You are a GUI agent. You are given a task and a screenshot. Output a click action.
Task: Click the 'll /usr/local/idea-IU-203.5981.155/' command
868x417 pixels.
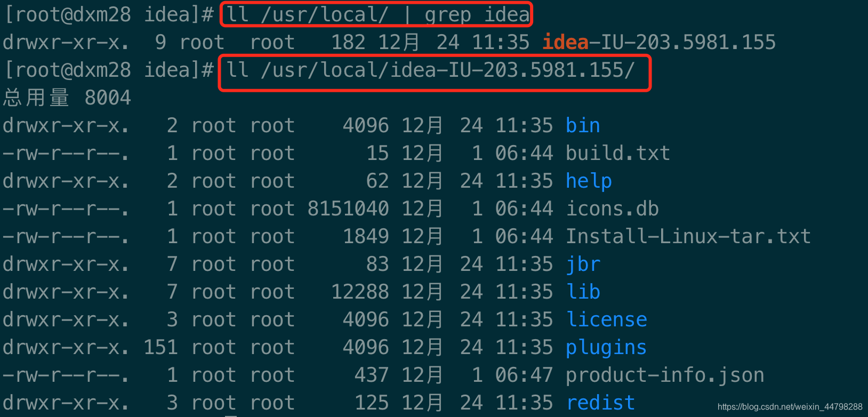[430, 70]
